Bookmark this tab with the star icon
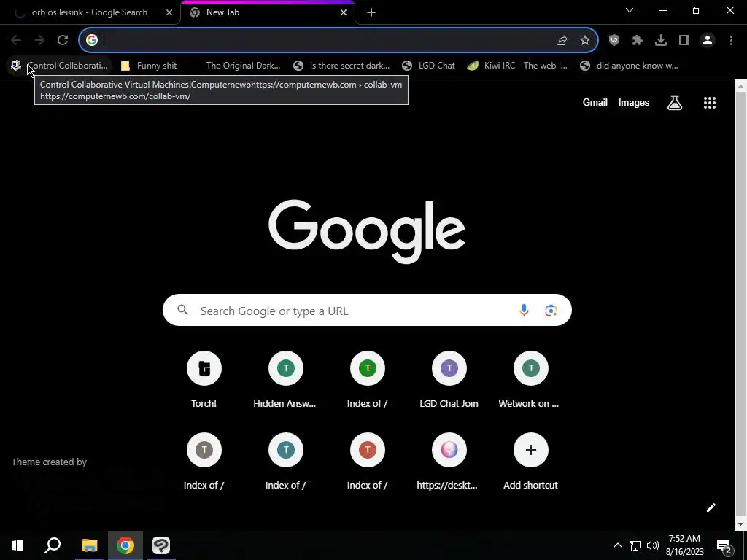Viewport: 747px width, 560px height. [x=585, y=41]
